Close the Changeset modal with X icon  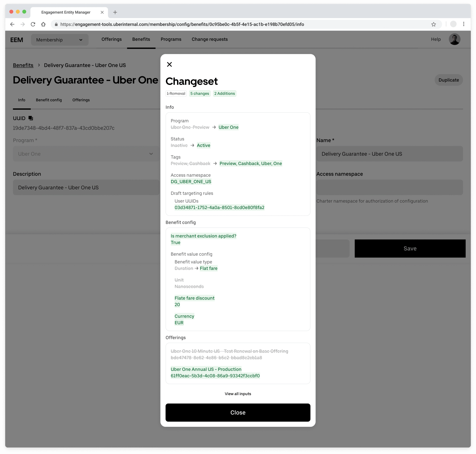169,64
